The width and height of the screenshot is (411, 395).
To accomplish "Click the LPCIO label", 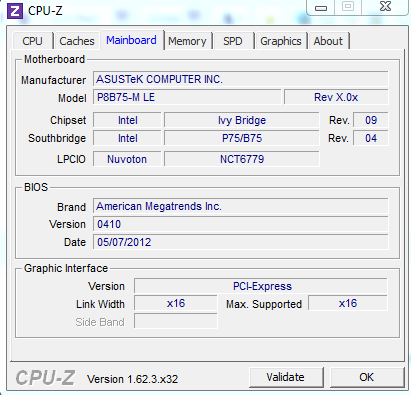I will coord(71,159).
